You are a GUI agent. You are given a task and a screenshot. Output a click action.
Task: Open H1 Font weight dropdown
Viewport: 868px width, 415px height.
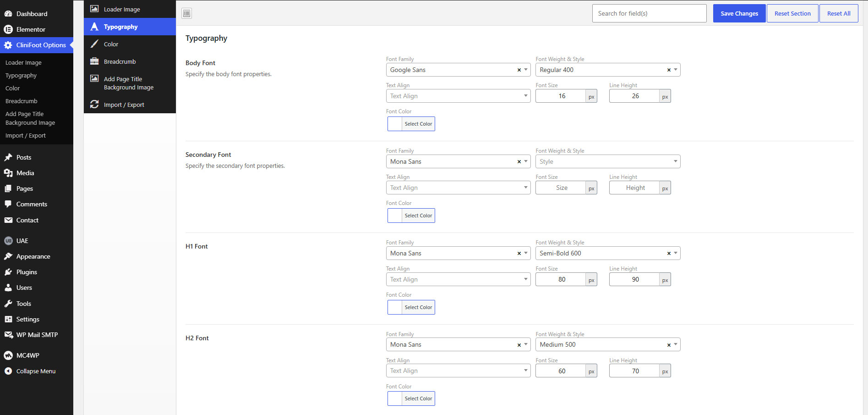pyautogui.click(x=608, y=253)
